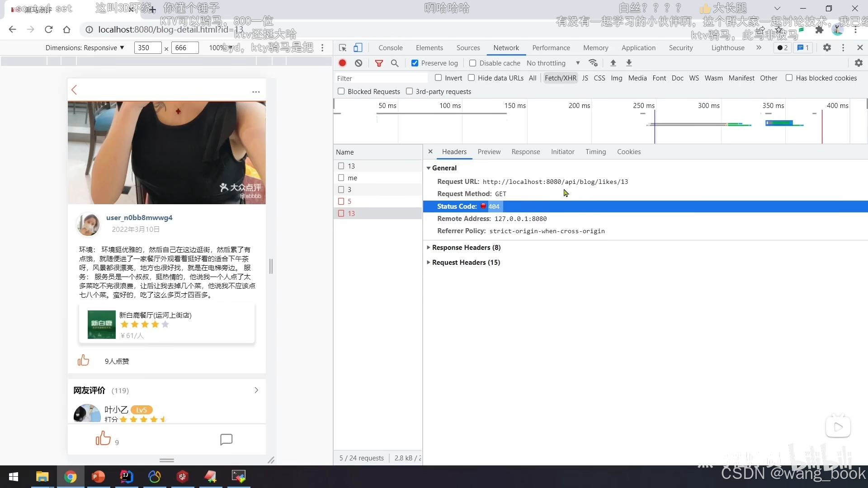Open the Timing tab of request
Viewport: 868px width, 488px height.
pos(595,152)
